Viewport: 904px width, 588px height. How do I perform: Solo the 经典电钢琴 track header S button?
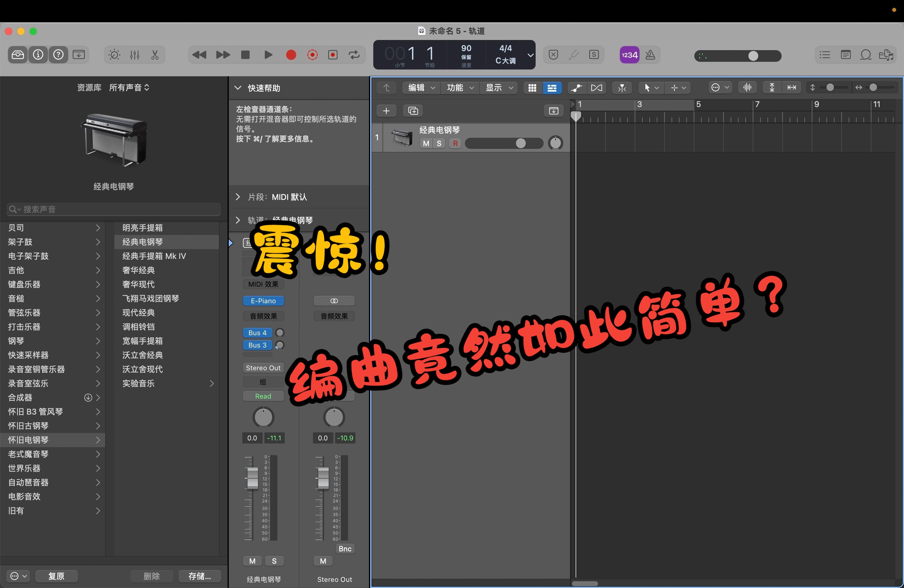click(x=439, y=144)
